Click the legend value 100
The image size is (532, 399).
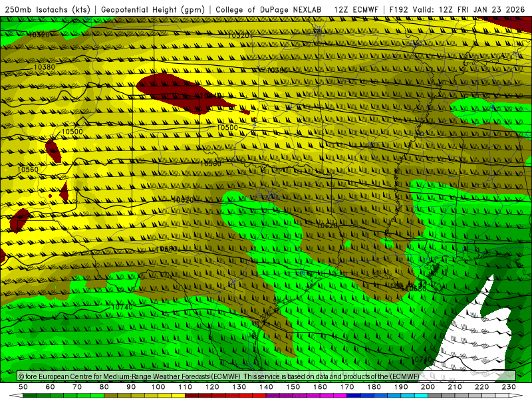[x=158, y=387]
